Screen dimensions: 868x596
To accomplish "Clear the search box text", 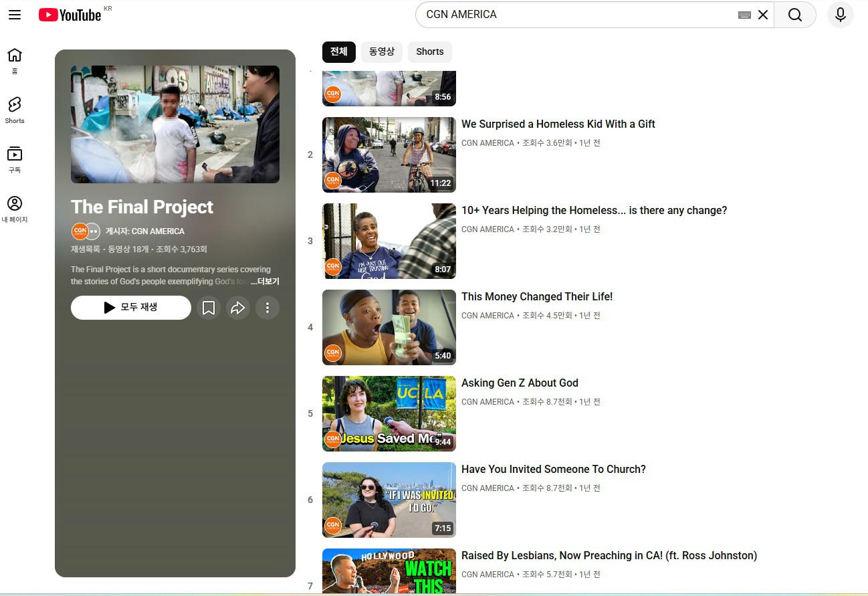I will click(762, 15).
